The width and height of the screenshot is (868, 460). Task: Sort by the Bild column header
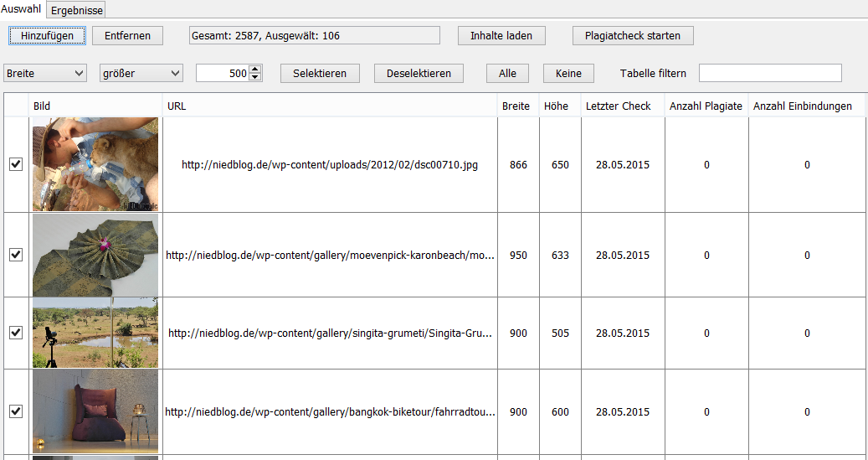click(95, 106)
